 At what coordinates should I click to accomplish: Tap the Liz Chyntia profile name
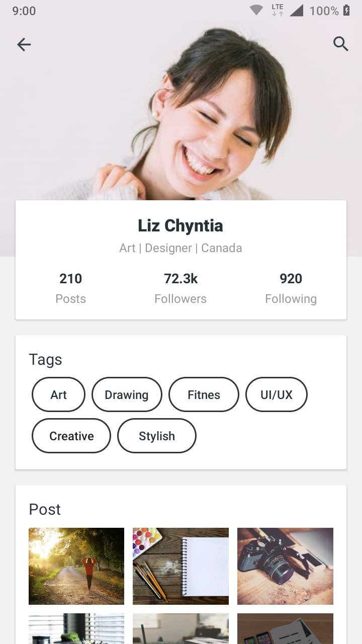click(180, 225)
